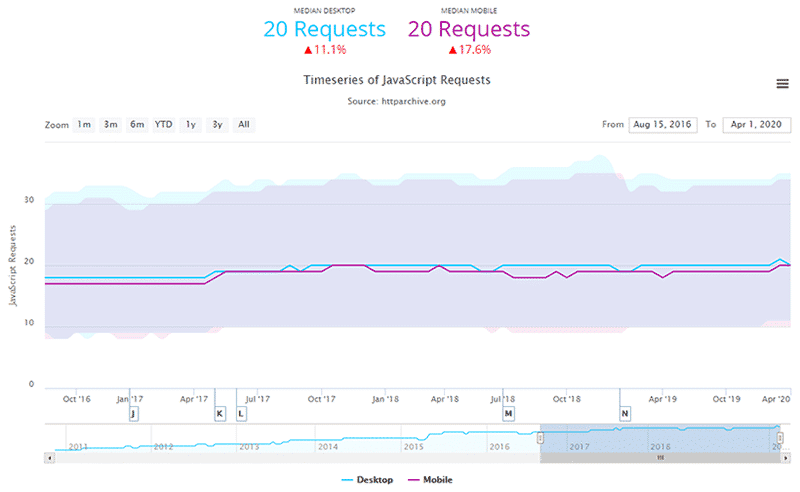Set zoom range to 3m
The width and height of the screenshot is (800, 492).
point(110,125)
